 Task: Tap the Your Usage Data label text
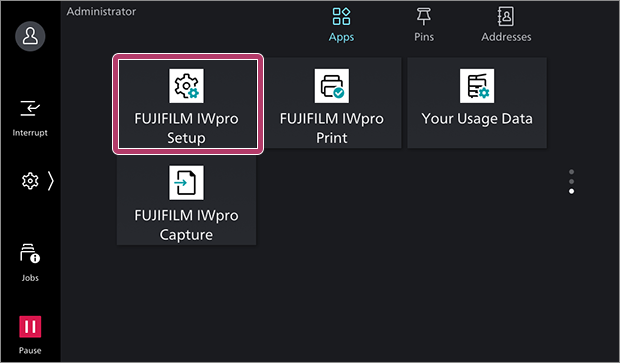click(477, 119)
